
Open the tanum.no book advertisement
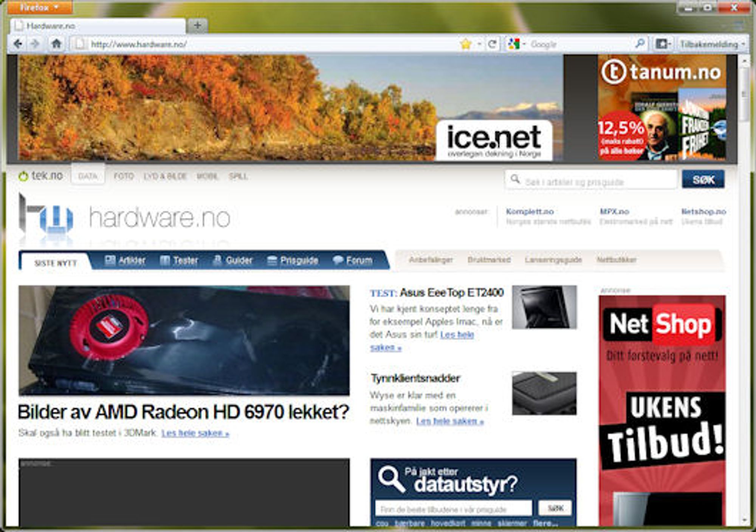coord(662,108)
